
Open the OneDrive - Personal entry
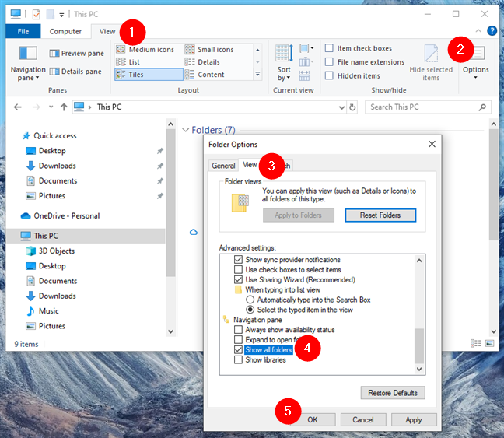(60, 215)
